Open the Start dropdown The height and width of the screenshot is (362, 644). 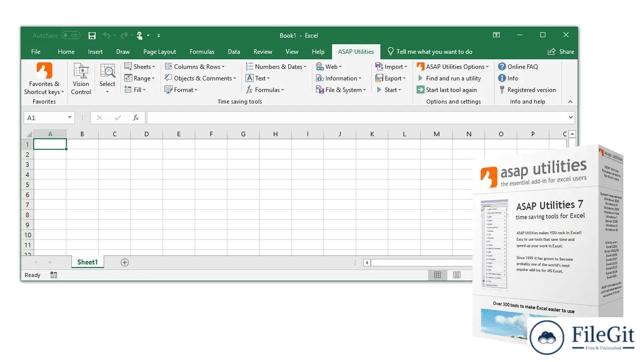[388, 90]
